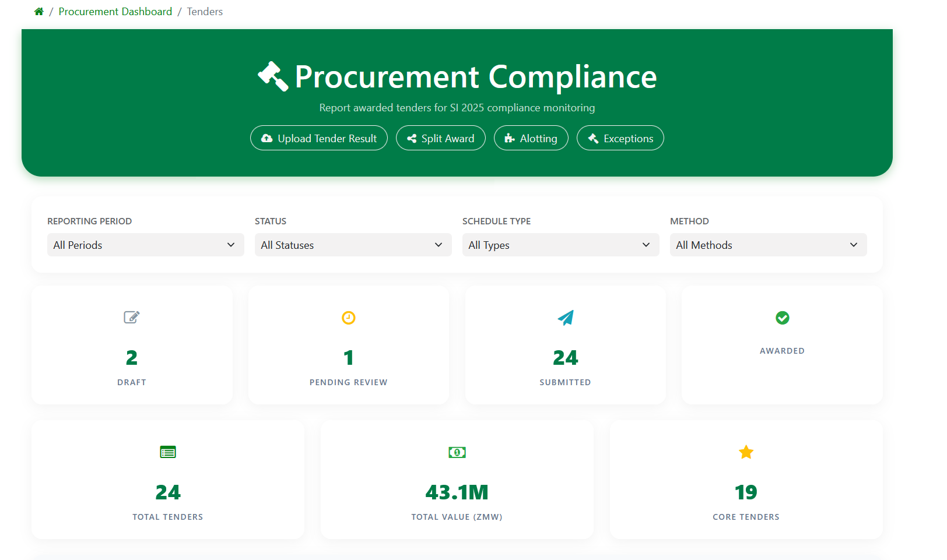Viewport: 947px width, 560px height.
Task: Click the home icon in the breadcrumb
Action: click(x=38, y=11)
